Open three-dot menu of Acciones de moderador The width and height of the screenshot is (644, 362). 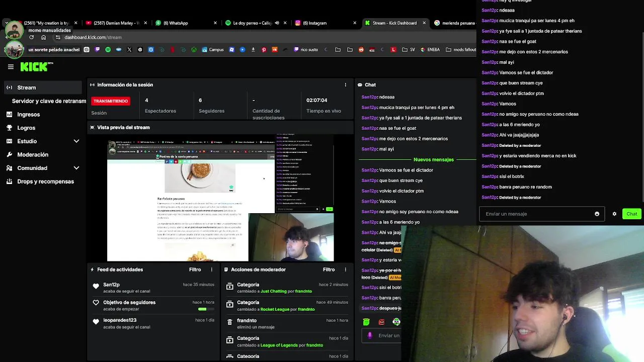345,269
